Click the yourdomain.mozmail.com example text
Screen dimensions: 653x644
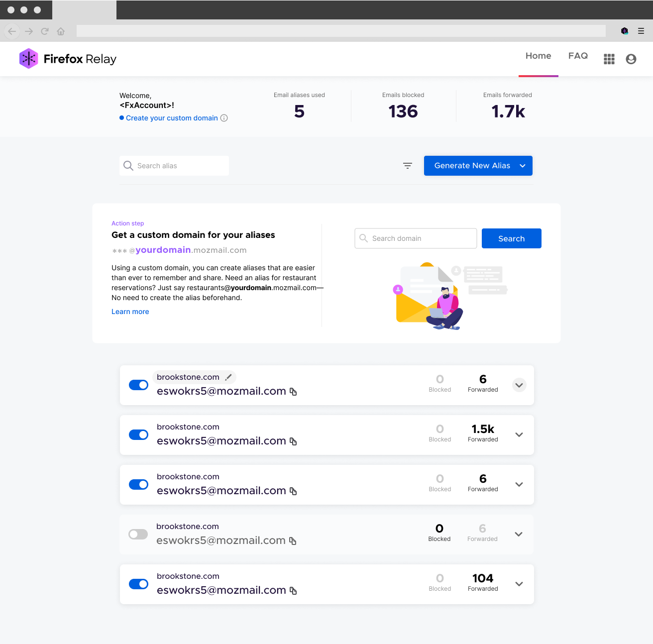[x=179, y=250]
